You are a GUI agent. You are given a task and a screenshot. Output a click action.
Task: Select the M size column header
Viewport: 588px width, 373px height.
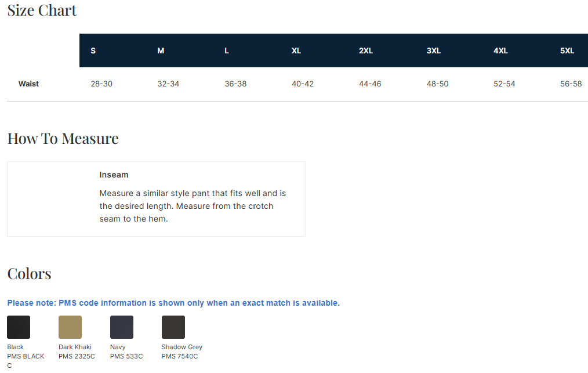coord(161,50)
